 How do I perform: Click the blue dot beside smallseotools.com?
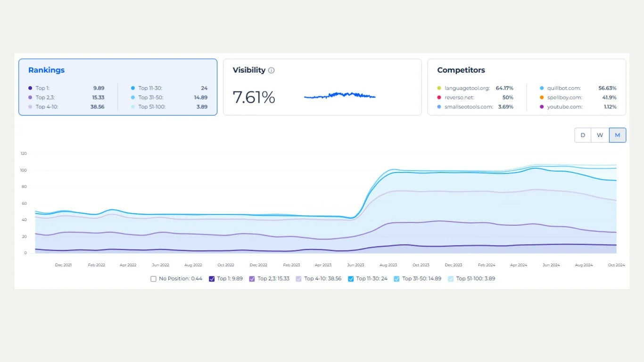pyautogui.click(x=439, y=107)
